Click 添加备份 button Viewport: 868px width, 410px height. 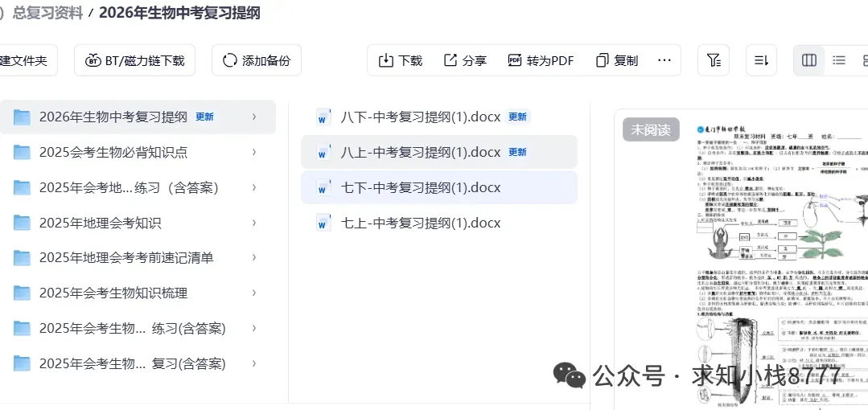tap(257, 60)
